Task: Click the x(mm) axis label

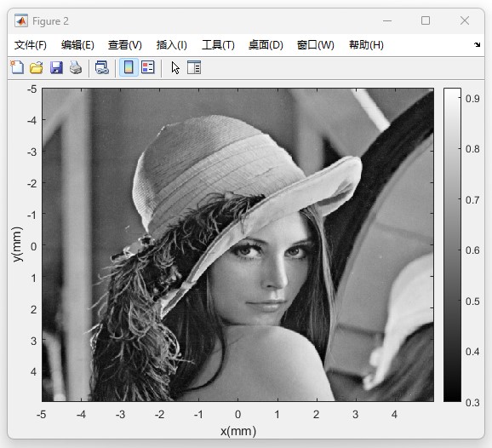Action: pos(238,431)
